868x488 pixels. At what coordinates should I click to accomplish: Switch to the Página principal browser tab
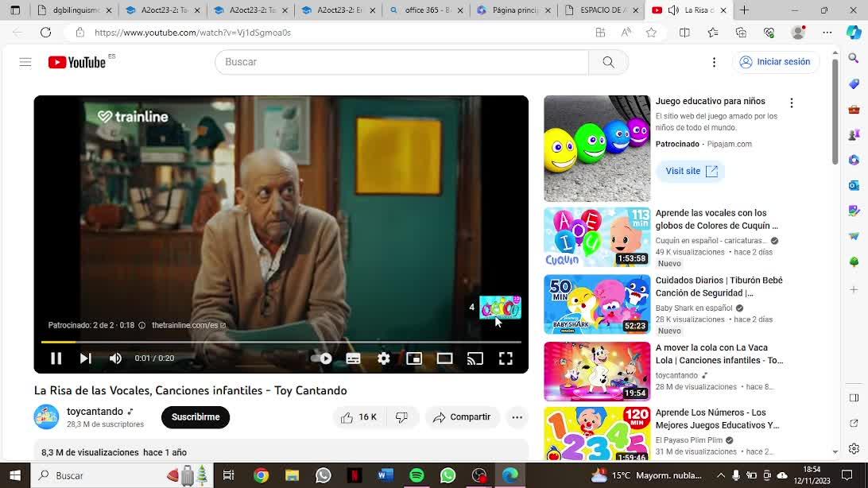[x=513, y=10]
